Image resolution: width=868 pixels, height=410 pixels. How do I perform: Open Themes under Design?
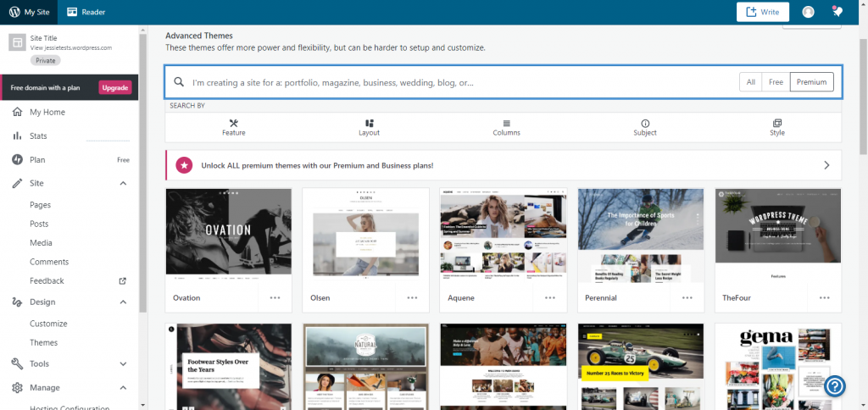[44, 342]
